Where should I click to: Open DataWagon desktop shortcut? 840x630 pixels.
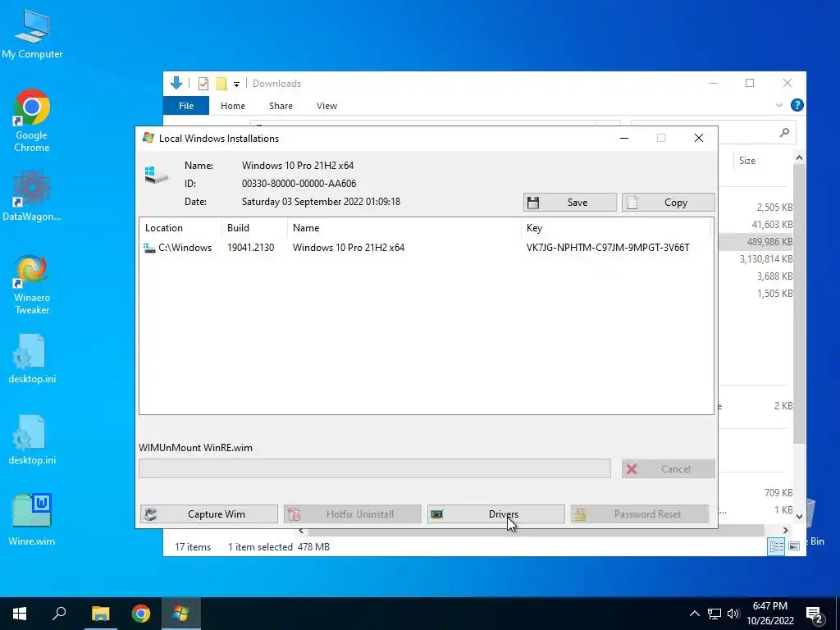pos(32,195)
